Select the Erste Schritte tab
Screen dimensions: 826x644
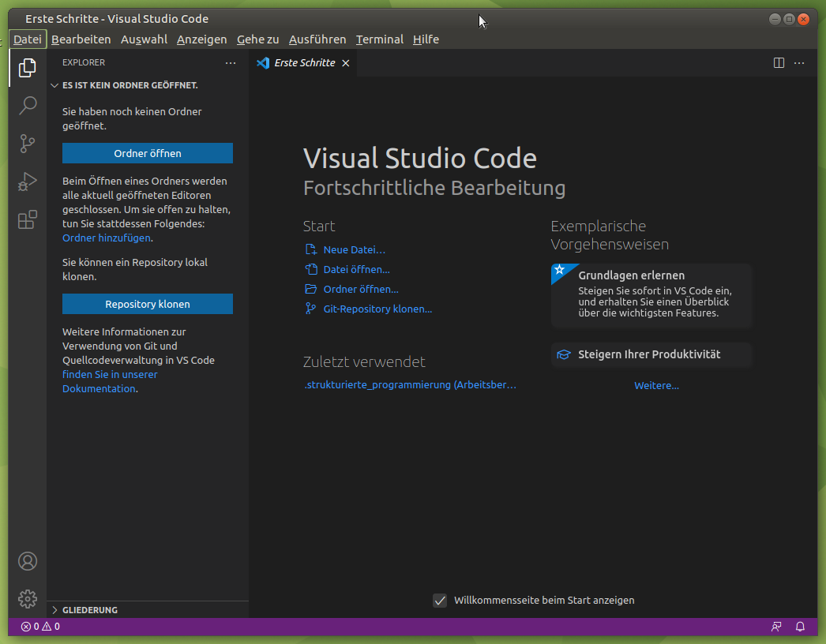tap(303, 62)
